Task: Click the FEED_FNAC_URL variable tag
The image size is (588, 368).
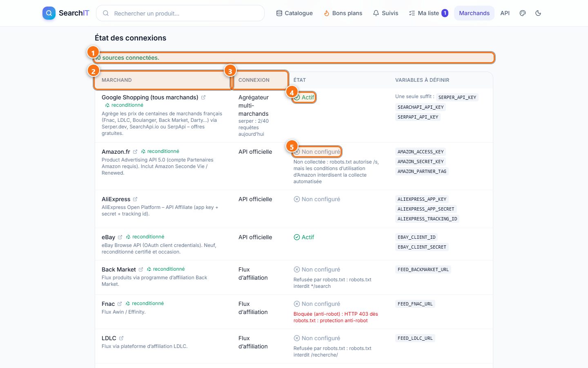Action: [x=415, y=304]
